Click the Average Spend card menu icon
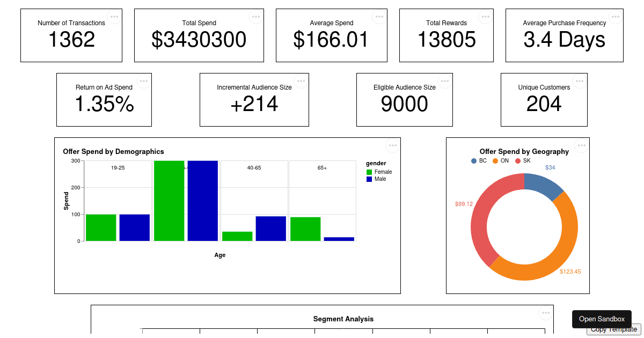644x338 pixels. click(379, 17)
